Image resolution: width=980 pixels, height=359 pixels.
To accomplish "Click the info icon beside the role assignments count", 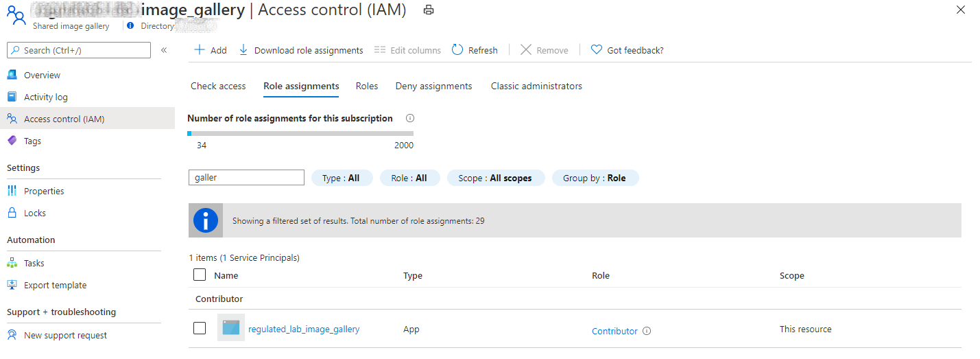I will (x=410, y=118).
